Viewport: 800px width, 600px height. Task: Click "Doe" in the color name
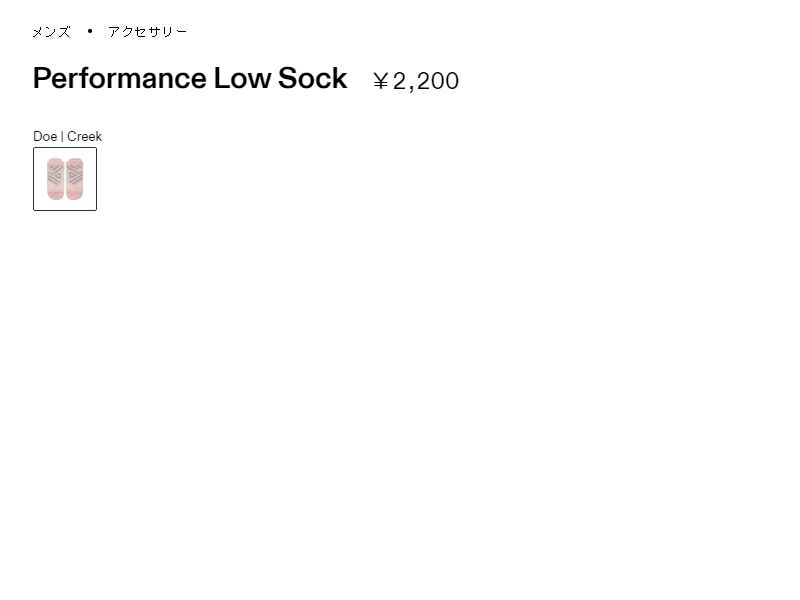45,137
